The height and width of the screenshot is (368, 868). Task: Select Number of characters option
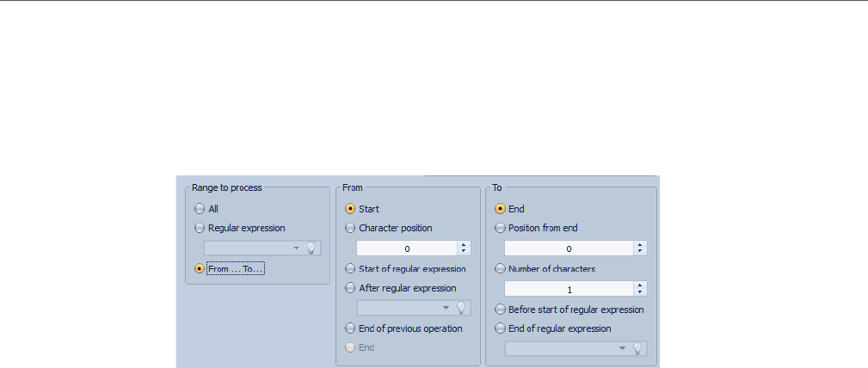click(x=500, y=268)
